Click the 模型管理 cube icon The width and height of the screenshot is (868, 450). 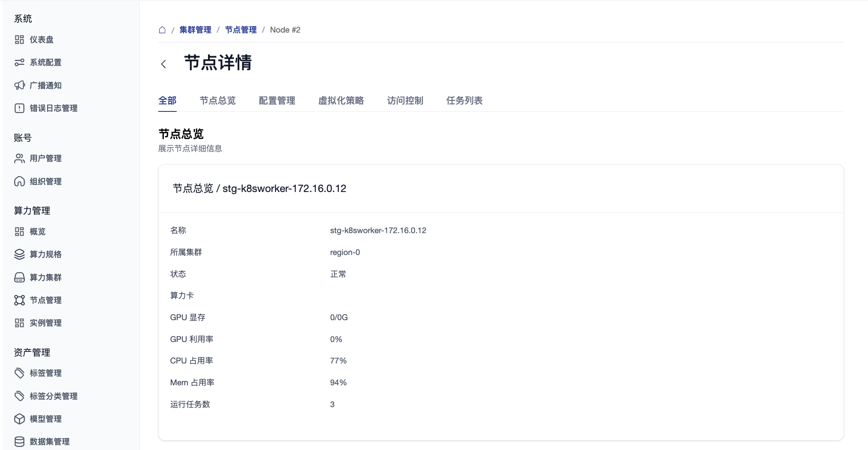point(19,419)
